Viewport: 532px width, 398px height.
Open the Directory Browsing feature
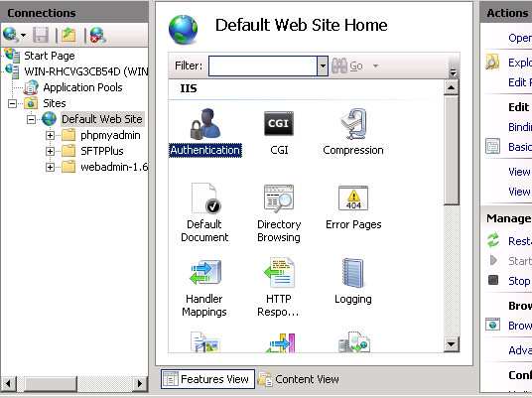[x=279, y=212]
